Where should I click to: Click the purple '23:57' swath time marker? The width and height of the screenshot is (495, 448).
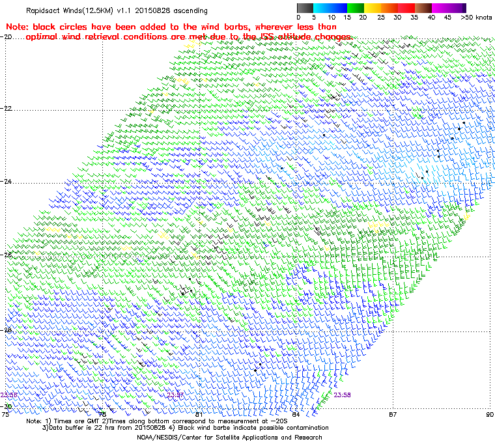click(x=175, y=395)
